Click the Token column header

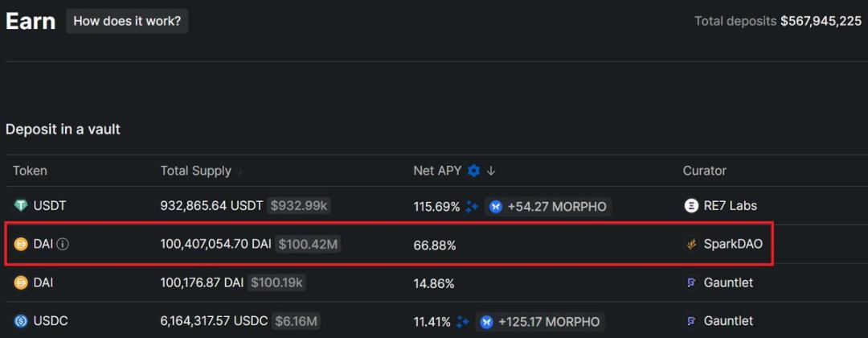click(x=30, y=171)
